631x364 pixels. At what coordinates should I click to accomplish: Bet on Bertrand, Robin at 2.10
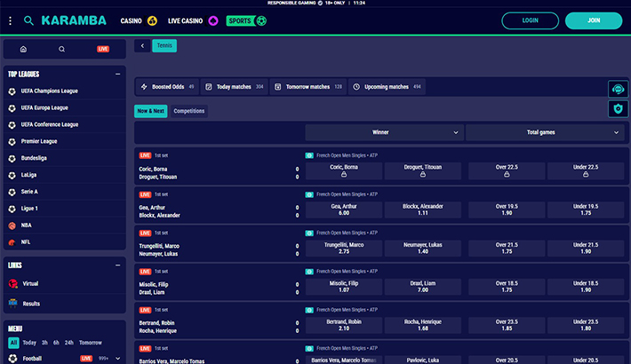344,326
